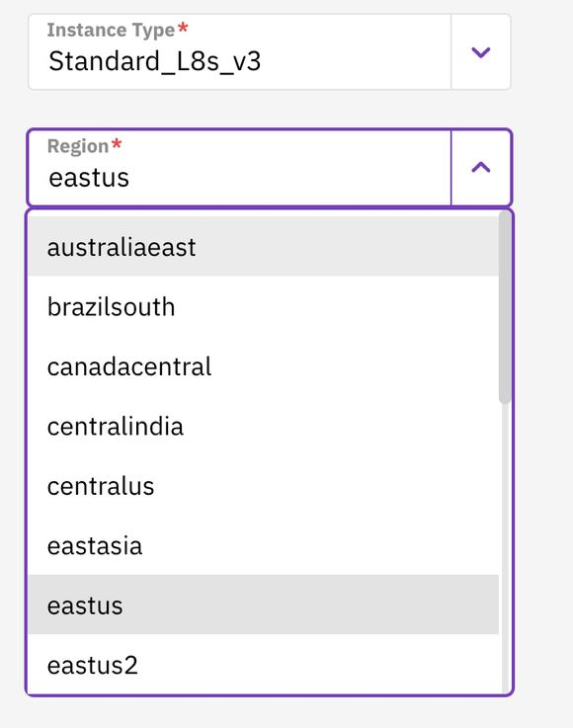Image resolution: width=573 pixels, height=728 pixels.
Task: Select australiaeast from the region list
Action: [x=263, y=247]
